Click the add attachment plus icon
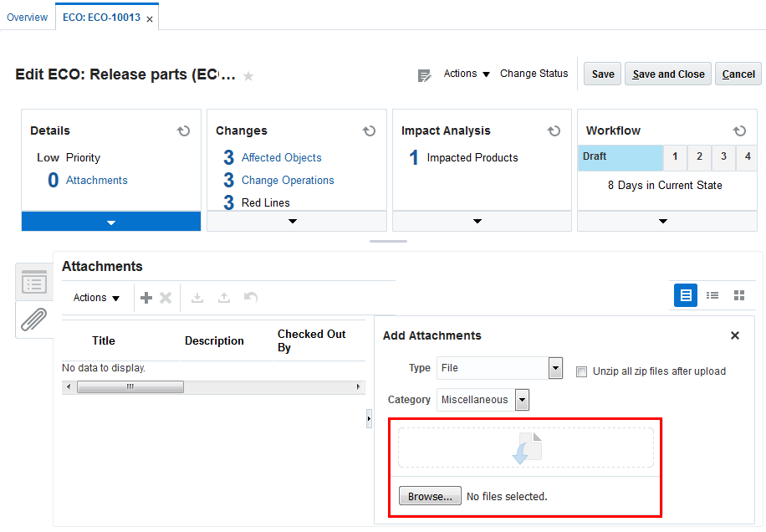The image size is (766, 532). pyautogui.click(x=146, y=298)
